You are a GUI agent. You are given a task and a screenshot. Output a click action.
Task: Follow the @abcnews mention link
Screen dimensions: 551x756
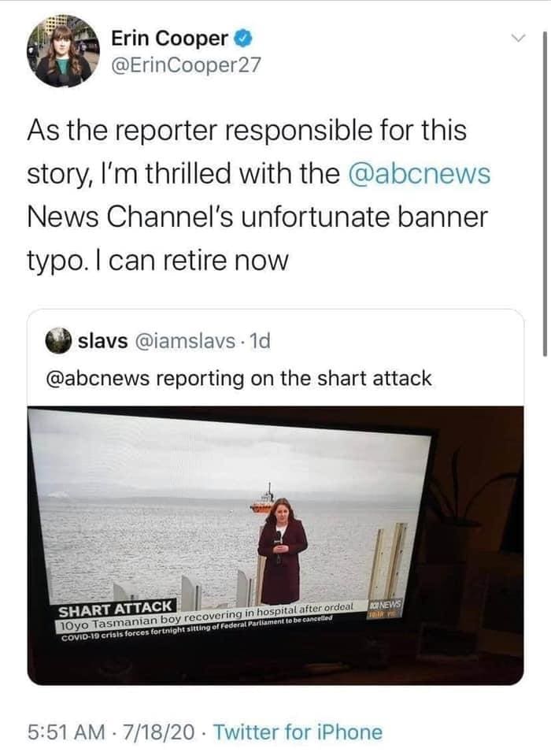[x=419, y=173]
